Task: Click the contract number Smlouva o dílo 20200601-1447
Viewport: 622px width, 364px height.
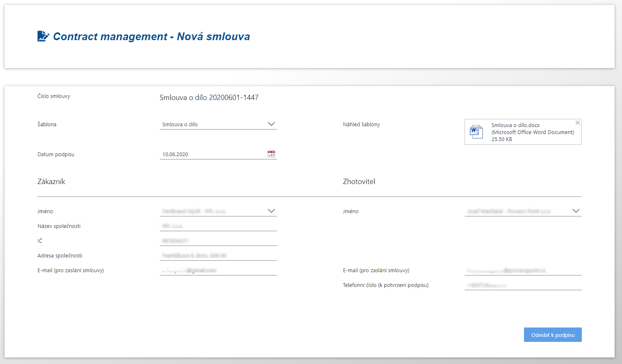Action: [x=209, y=98]
